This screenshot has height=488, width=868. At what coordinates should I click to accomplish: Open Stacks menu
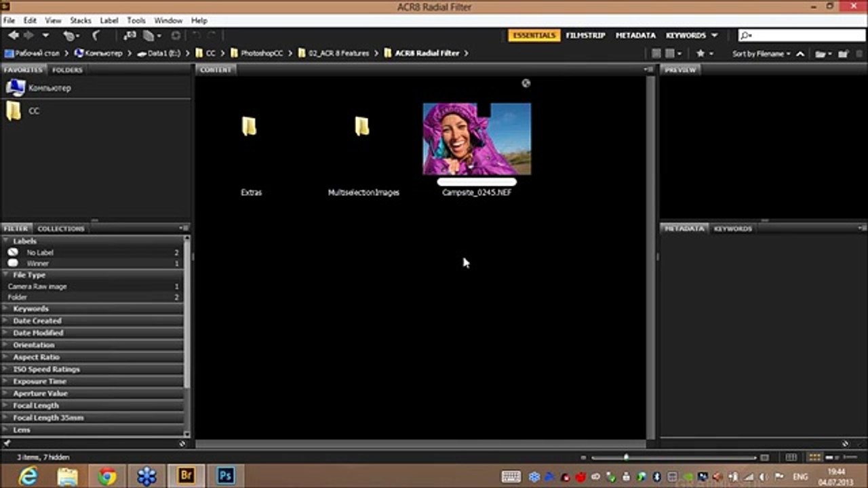click(80, 21)
